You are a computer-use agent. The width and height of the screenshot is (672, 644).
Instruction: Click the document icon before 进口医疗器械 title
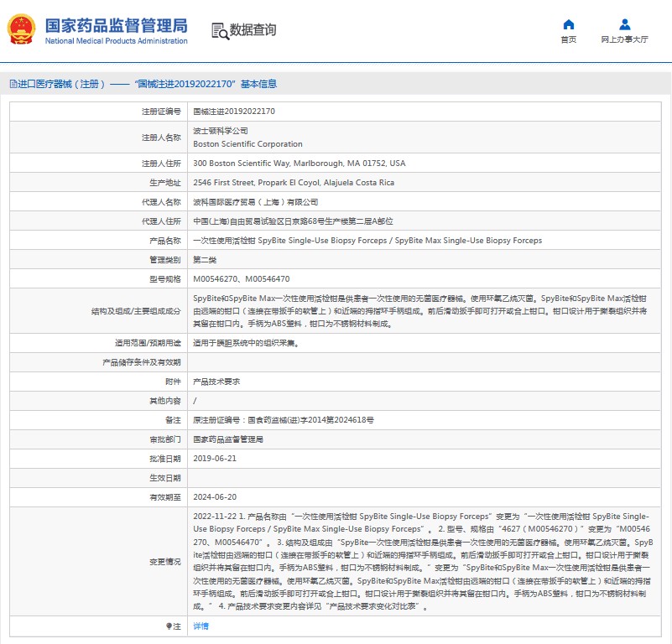click(x=13, y=84)
